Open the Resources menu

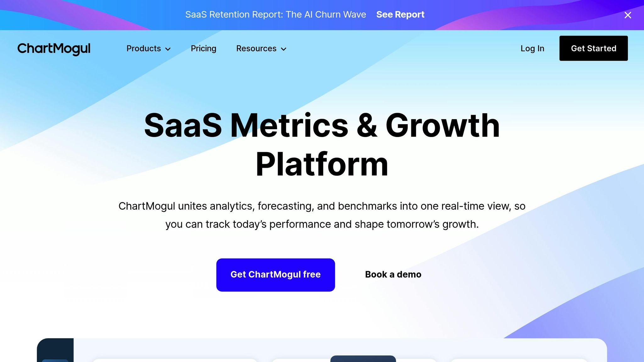click(x=256, y=49)
